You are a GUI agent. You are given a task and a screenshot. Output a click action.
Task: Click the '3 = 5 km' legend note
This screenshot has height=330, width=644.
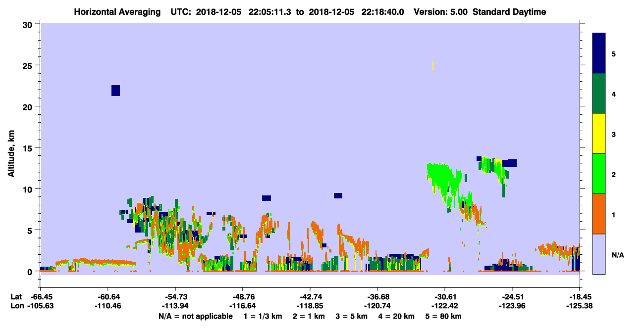tap(352, 316)
